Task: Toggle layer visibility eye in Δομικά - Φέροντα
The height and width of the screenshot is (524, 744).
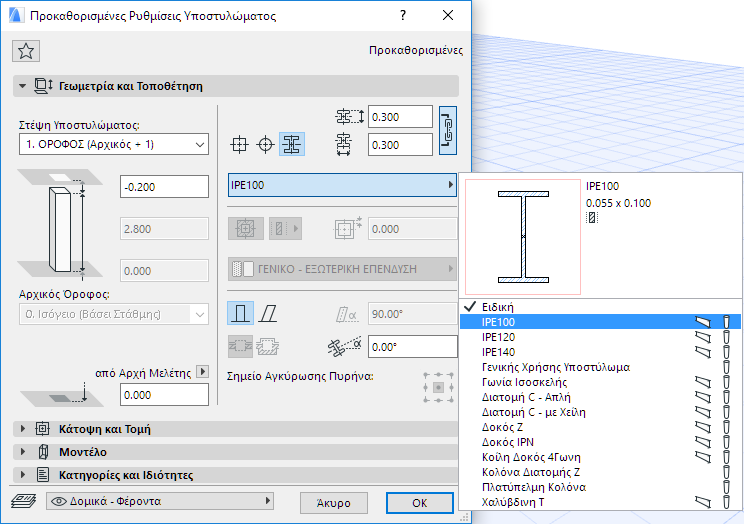Action: click(58, 501)
